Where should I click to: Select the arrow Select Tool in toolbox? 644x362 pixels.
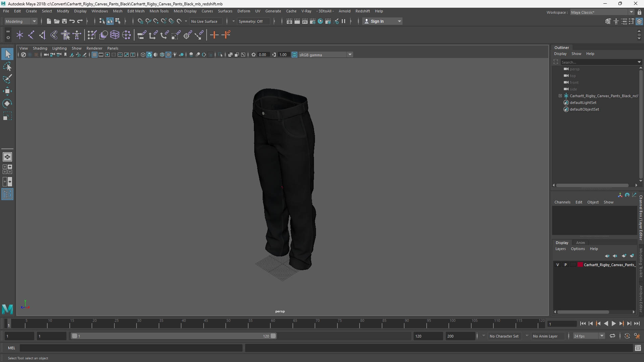pyautogui.click(x=7, y=54)
